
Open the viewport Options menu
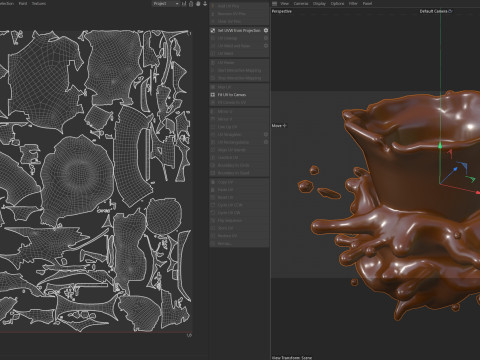[337, 3]
